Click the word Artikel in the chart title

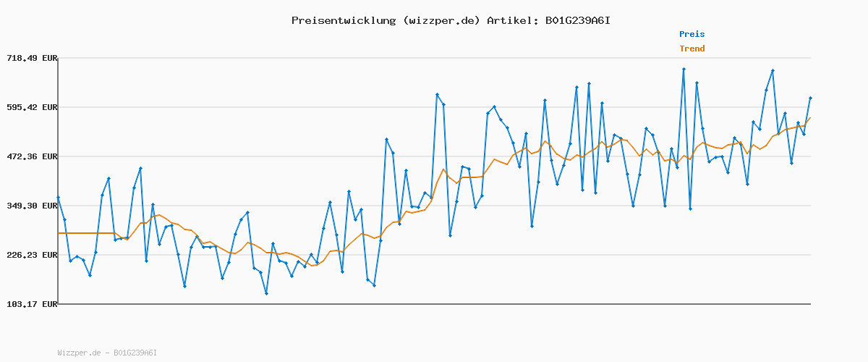tap(511, 20)
